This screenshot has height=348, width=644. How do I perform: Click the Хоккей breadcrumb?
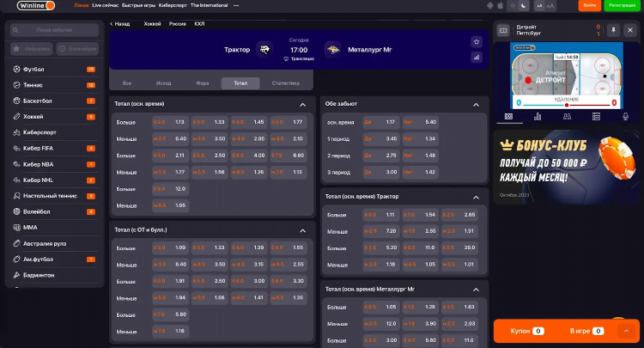point(152,24)
